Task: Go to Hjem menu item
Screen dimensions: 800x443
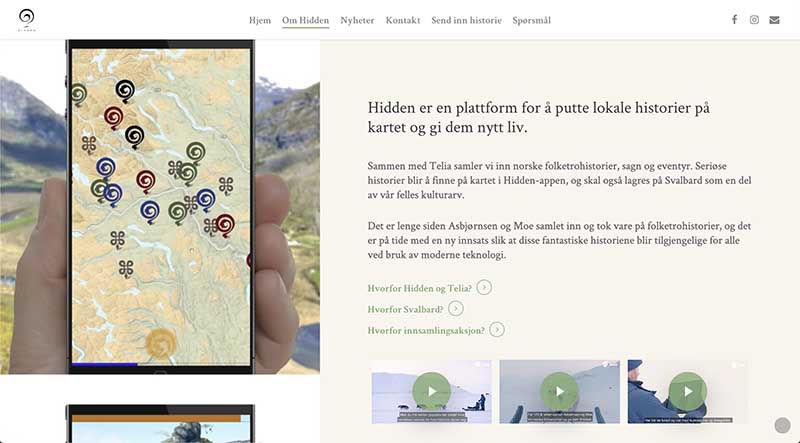Action: pyautogui.click(x=260, y=20)
